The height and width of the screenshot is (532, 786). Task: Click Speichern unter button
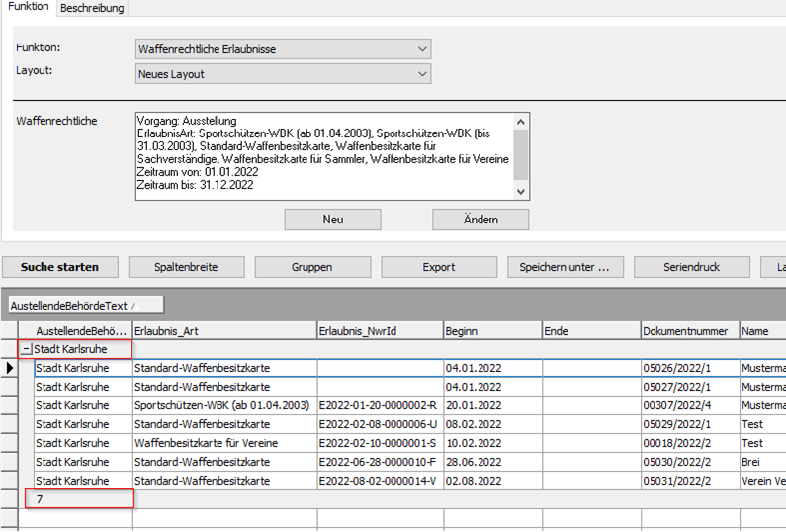[565, 267]
